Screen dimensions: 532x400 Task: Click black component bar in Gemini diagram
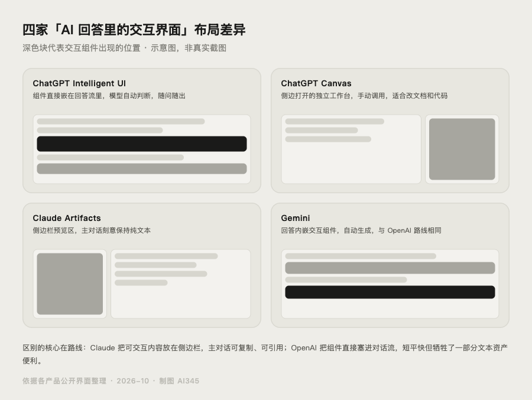390,292
